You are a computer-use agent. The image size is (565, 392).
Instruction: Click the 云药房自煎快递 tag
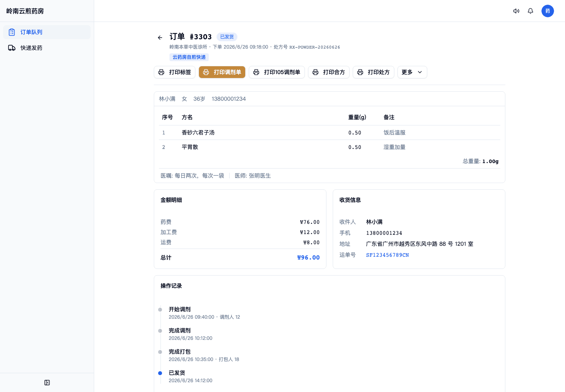pyautogui.click(x=189, y=57)
